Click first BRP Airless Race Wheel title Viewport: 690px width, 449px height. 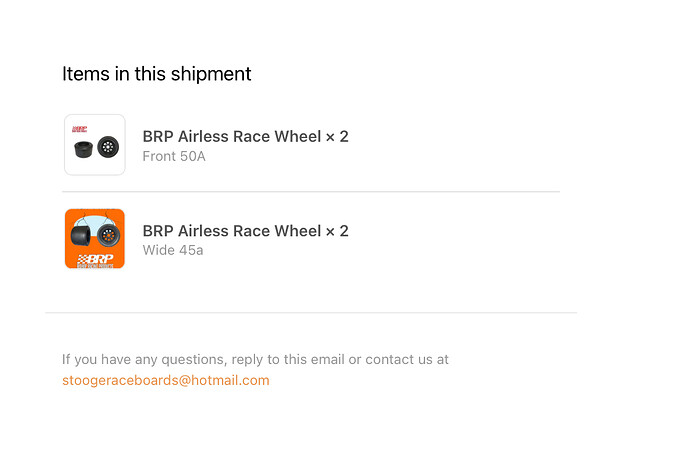(x=231, y=137)
